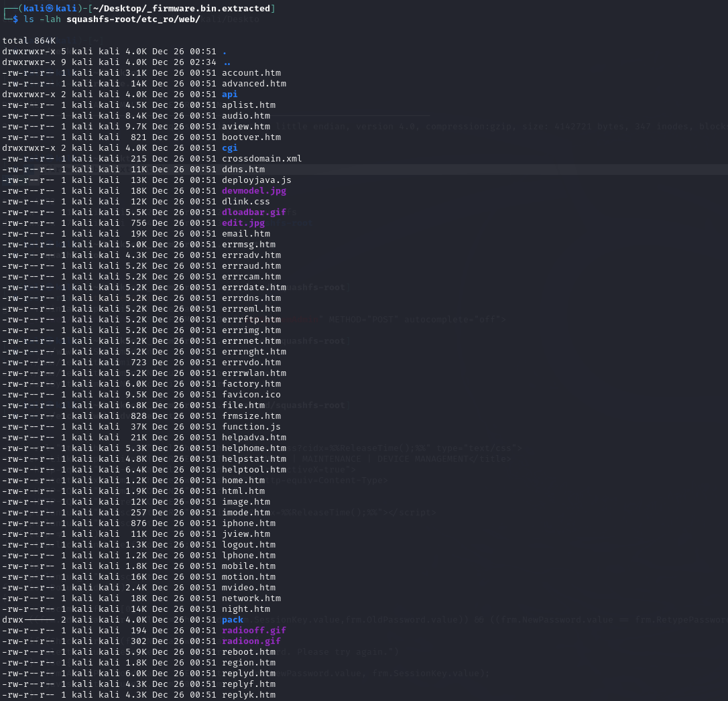The height and width of the screenshot is (701, 728).
Task: Select imode.htm filename
Action: pyautogui.click(x=246, y=512)
